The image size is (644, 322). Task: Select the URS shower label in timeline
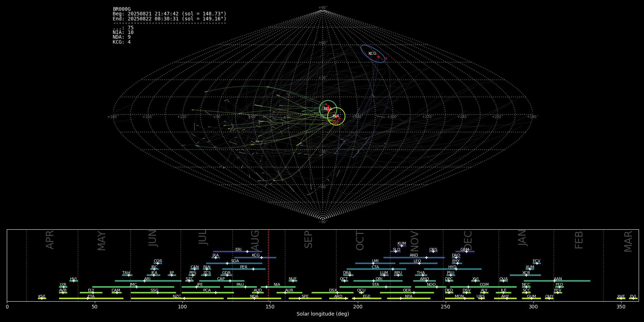coord(480,297)
